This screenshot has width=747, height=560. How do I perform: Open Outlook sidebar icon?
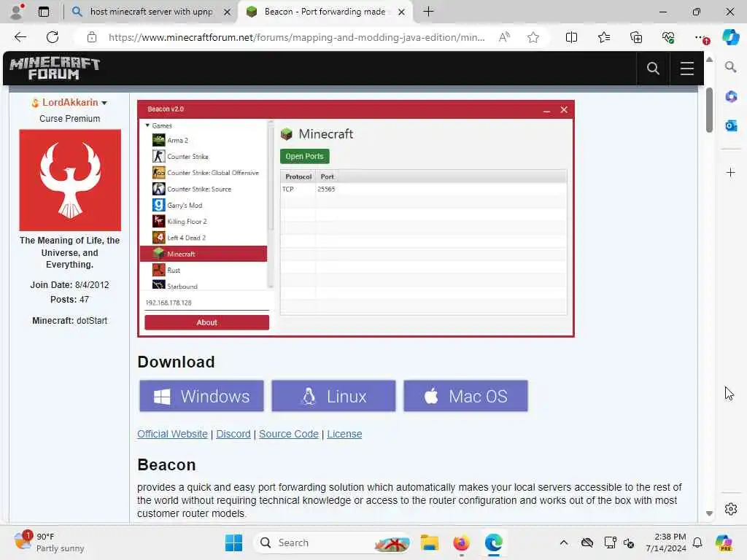731,125
